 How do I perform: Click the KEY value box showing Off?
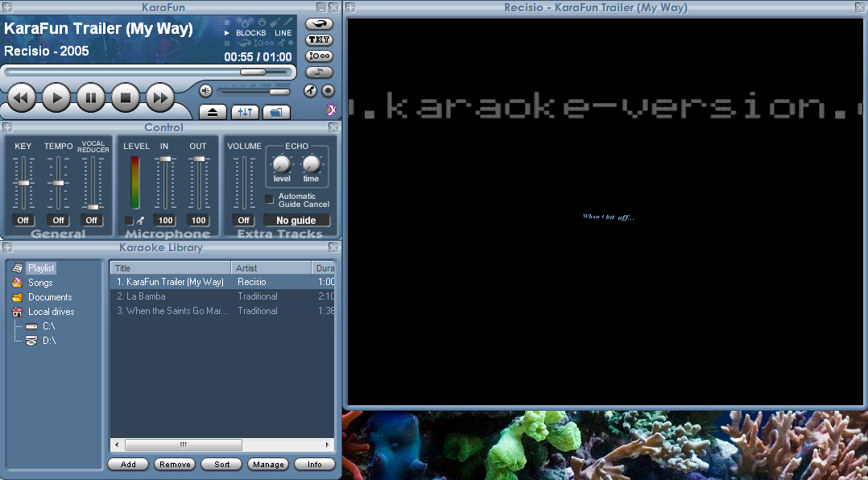tap(23, 221)
